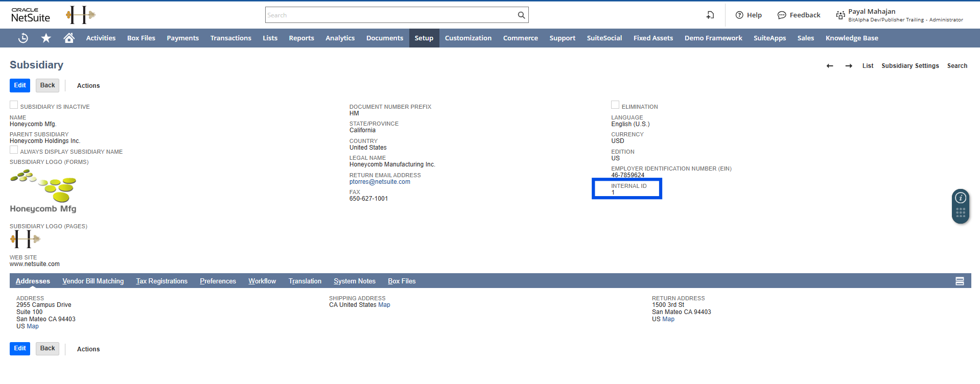Screen dimensions: 980x384
Task: Open the Commerce menu
Action: pyautogui.click(x=520, y=38)
